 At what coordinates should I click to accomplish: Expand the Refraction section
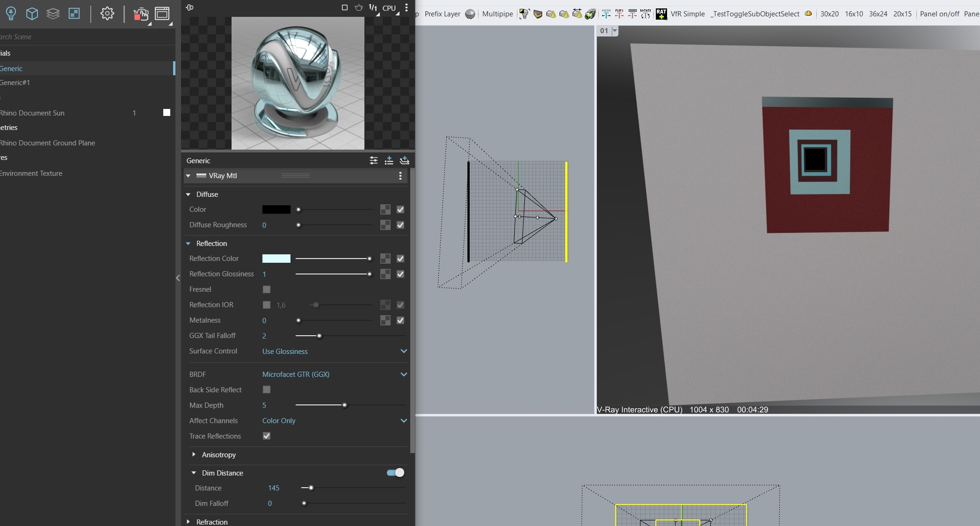pyautogui.click(x=188, y=521)
